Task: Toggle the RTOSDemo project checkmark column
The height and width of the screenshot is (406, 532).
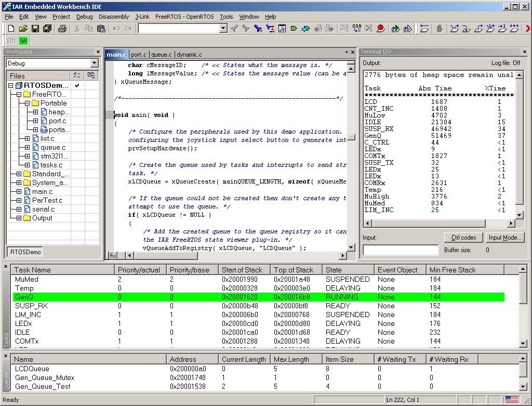Action: (77, 85)
